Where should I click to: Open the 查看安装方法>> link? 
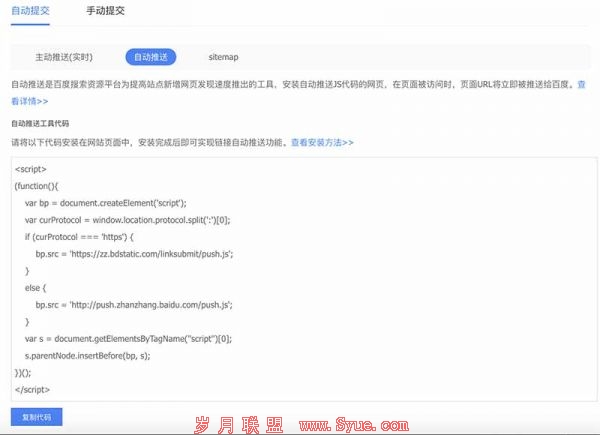[322, 142]
